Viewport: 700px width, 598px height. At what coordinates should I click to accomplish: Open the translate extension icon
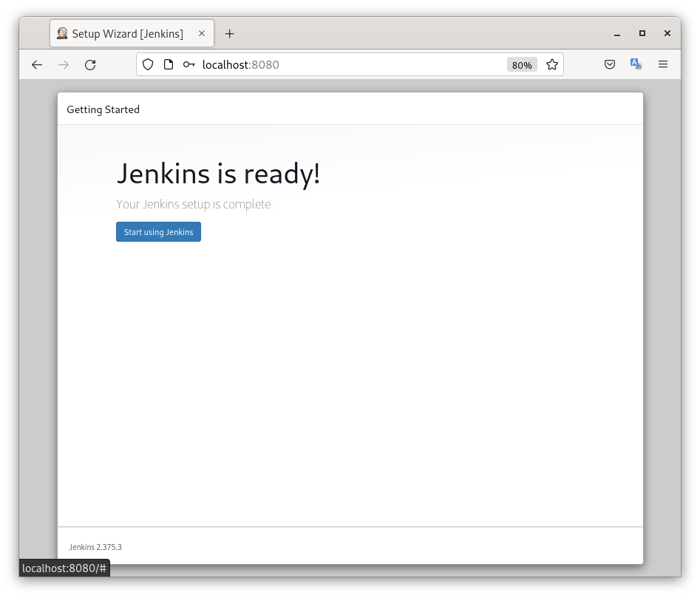(636, 65)
